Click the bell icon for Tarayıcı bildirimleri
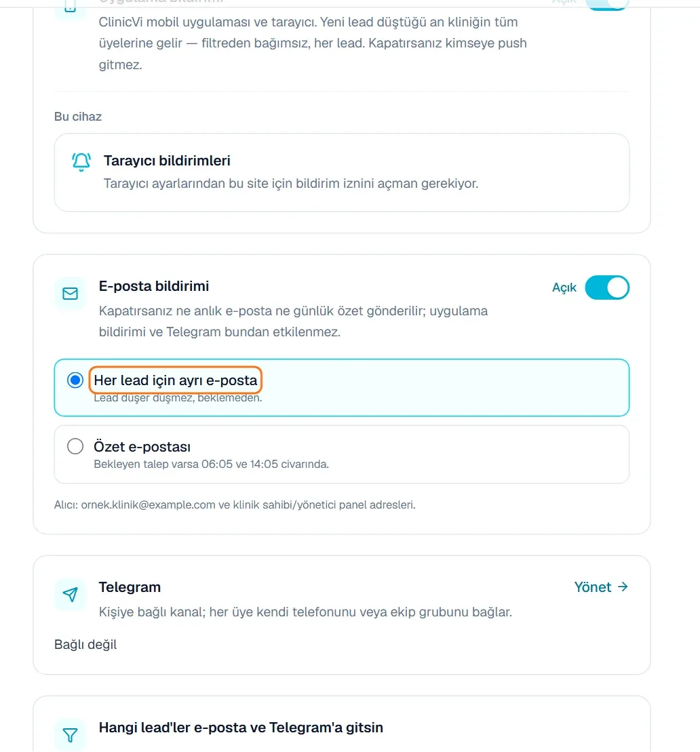The image size is (700, 752). pos(81,161)
